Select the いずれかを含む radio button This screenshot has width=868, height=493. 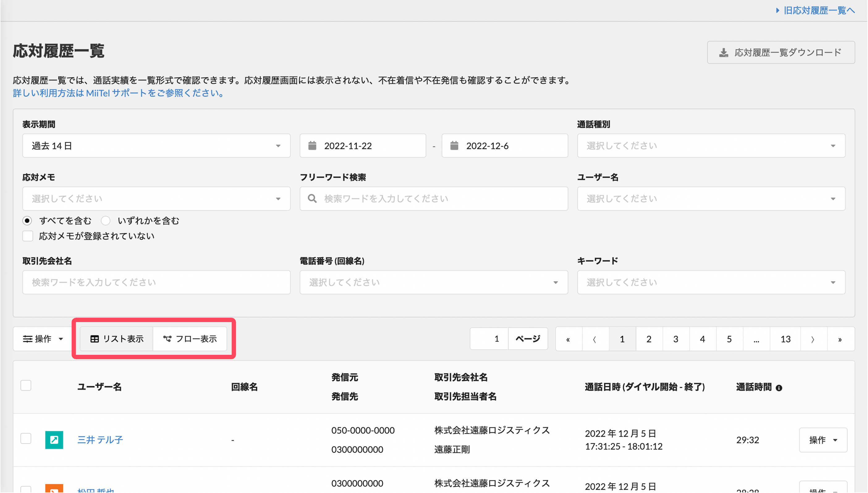point(106,221)
